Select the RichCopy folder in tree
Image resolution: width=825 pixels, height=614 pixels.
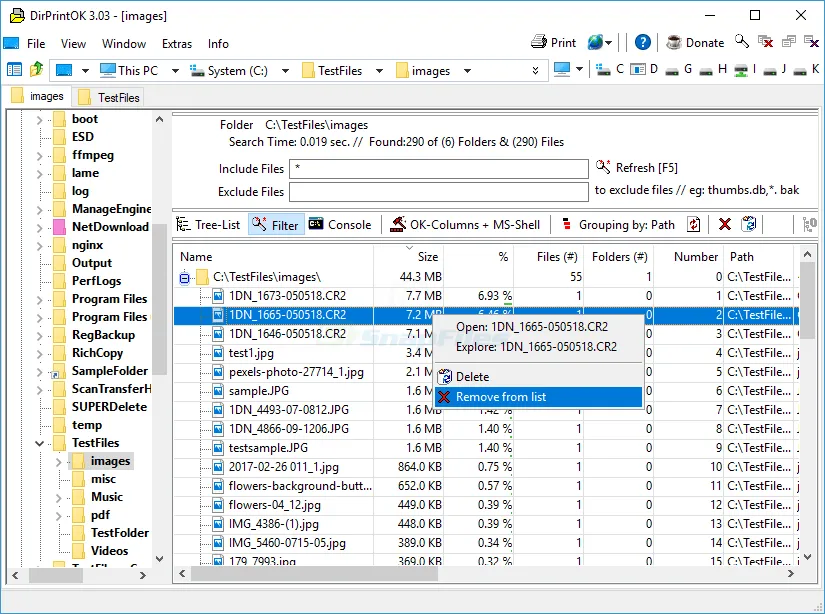(88, 353)
